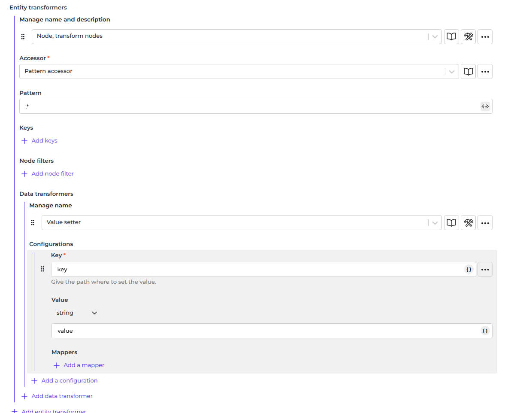
Task: Click tools icon next to Value setter
Action: tap(468, 222)
